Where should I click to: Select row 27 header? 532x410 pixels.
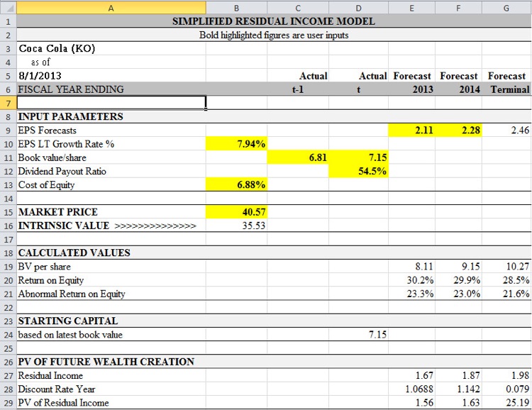coord(8,375)
